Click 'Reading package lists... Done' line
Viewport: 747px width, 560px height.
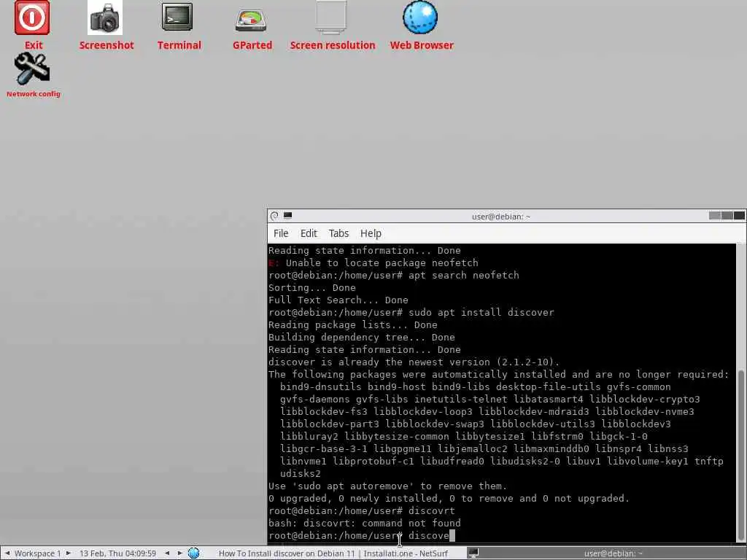point(352,324)
